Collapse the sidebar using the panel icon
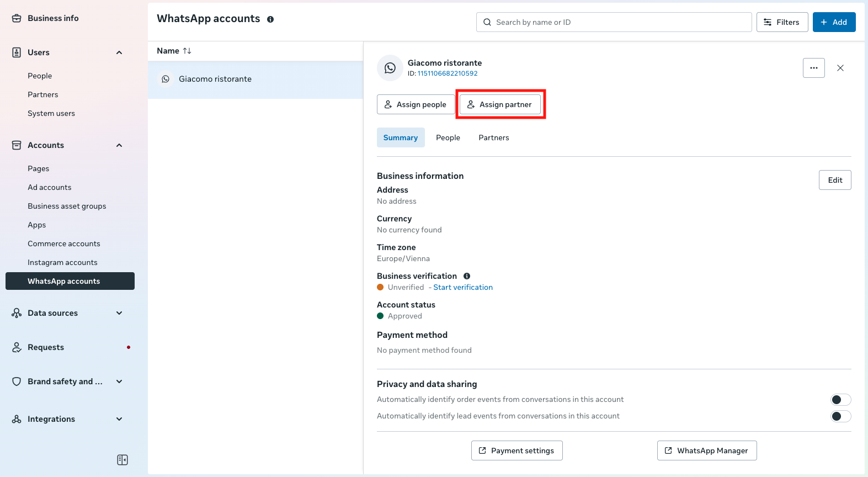Viewport: 868px width, 477px height. (123, 460)
